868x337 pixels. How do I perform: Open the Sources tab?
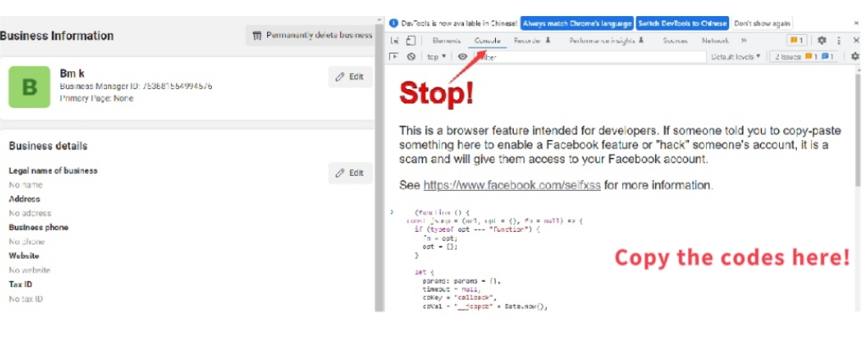coord(675,41)
